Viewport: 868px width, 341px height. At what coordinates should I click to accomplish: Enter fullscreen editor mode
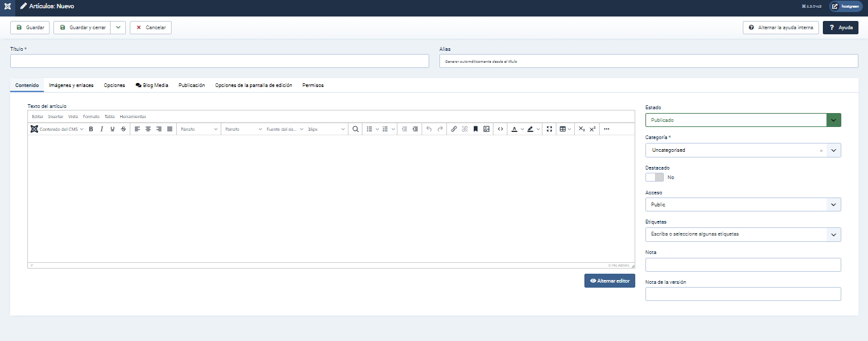[549, 129]
